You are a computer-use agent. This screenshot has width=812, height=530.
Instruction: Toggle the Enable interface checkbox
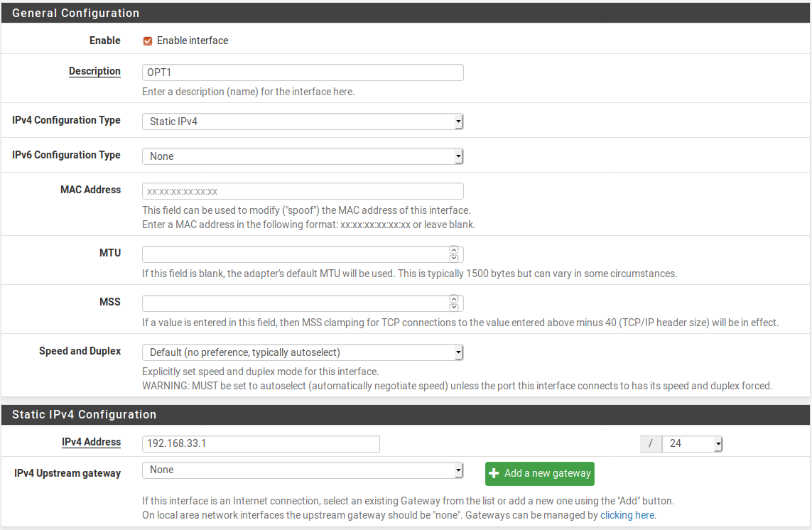148,41
